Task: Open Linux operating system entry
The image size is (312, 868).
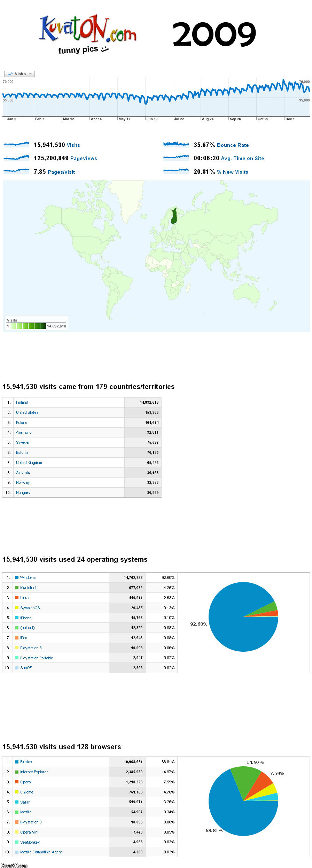Action: [25, 598]
